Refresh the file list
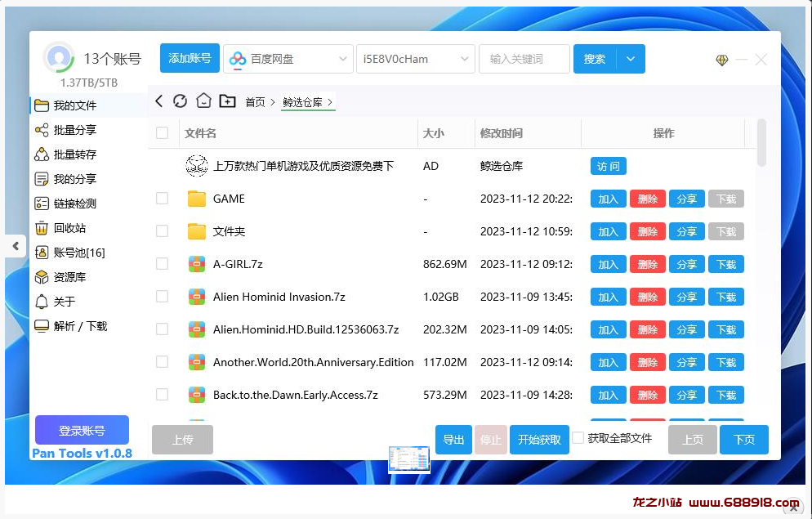812x519 pixels. (x=180, y=101)
